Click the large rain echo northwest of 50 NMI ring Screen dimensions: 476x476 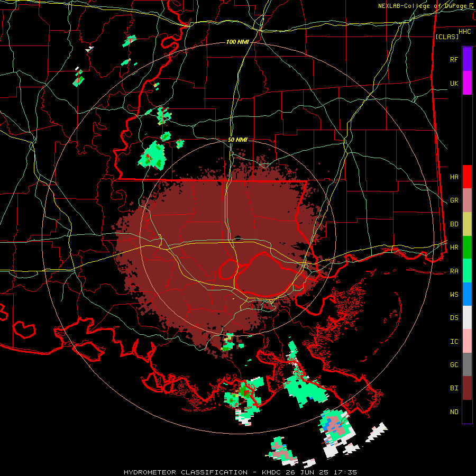[153, 155]
